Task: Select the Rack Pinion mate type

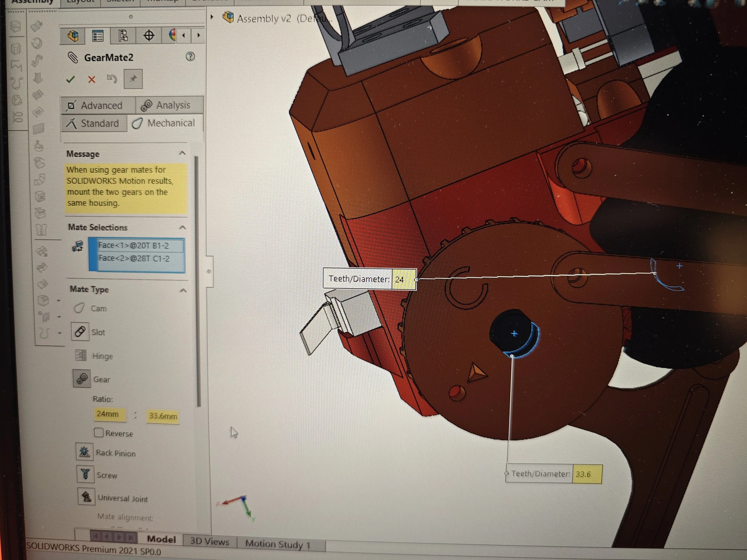Action: (85, 452)
